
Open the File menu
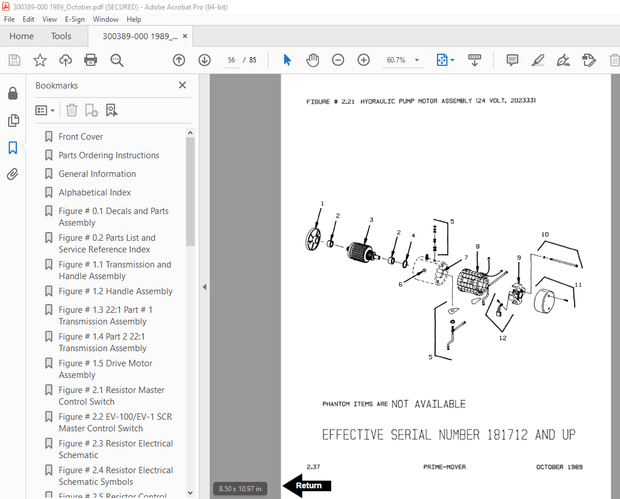(9, 19)
